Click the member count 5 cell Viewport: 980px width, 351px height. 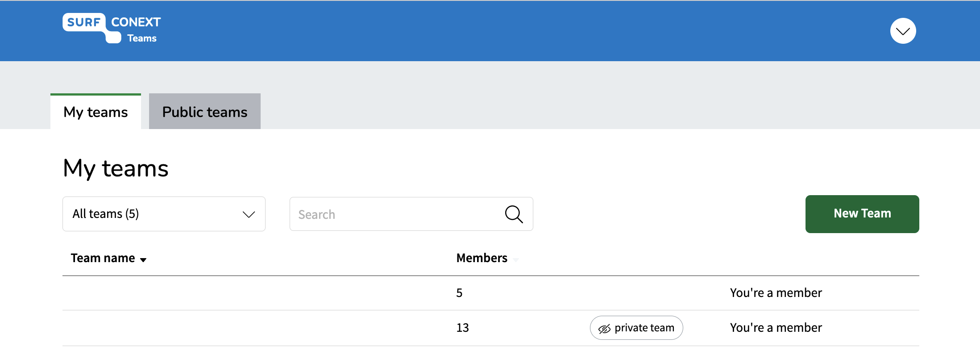459,293
